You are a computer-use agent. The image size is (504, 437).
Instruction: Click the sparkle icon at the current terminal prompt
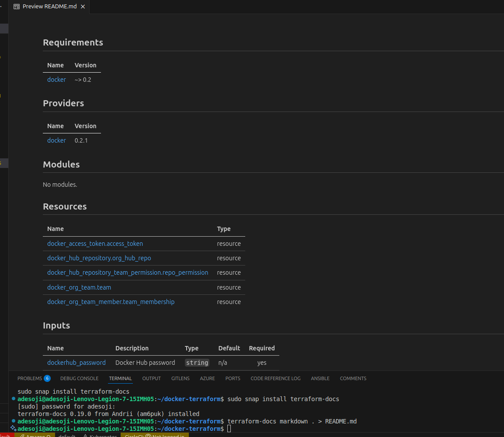[x=14, y=428]
